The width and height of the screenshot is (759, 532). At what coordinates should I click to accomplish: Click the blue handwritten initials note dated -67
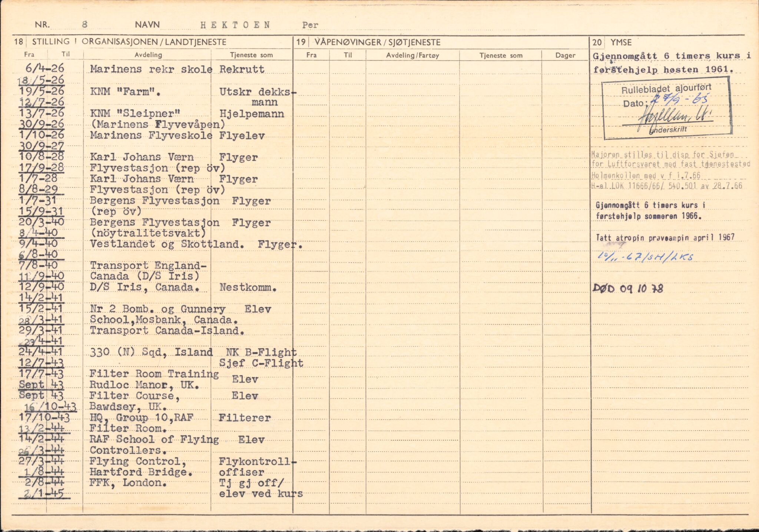pyautogui.click(x=645, y=257)
